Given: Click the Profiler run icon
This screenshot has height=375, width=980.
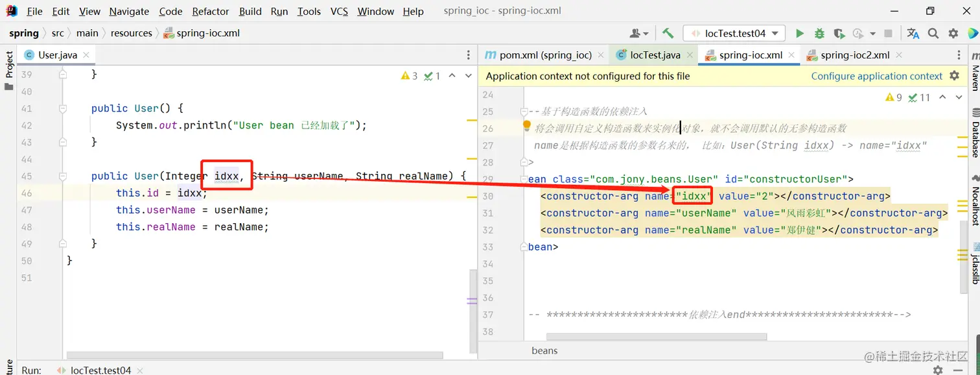Looking at the screenshot, I should pyautogui.click(x=858, y=33).
